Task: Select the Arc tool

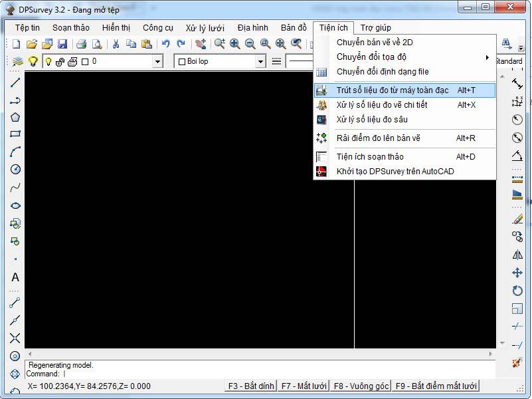Action: tap(15, 152)
